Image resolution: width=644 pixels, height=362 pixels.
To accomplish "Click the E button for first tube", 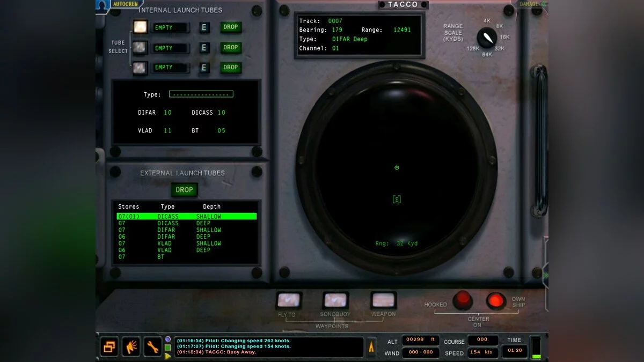I will (204, 27).
